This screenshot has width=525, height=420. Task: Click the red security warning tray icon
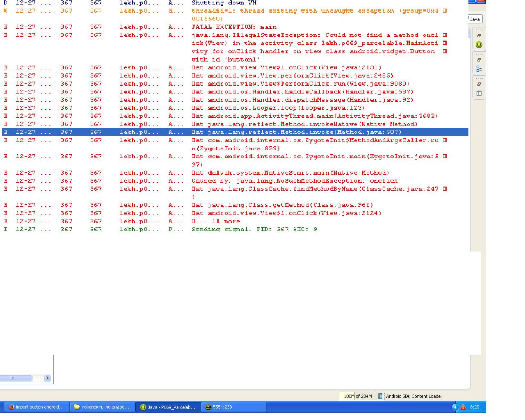coord(463,407)
